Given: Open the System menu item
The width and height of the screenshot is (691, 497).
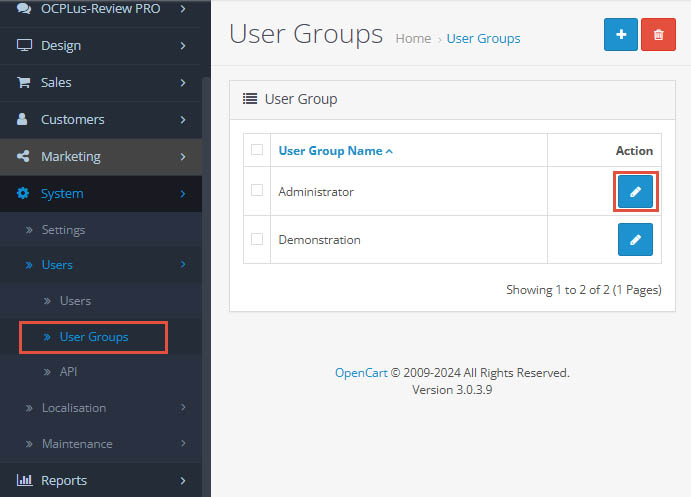Looking at the screenshot, I should [x=101, y=194].
